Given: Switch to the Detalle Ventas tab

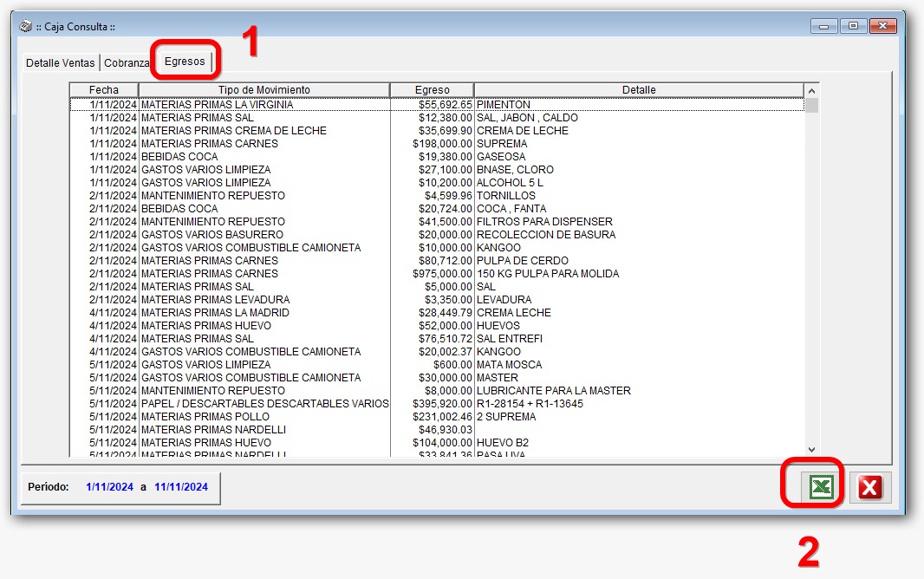Looking at the screenshot, I should pos(59,62).
